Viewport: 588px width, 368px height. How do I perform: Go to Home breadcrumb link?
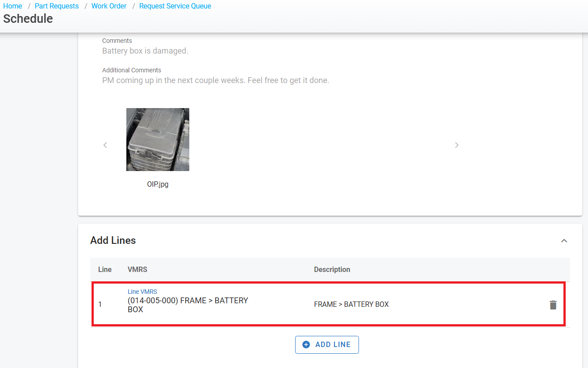click(x=13, y=6)
